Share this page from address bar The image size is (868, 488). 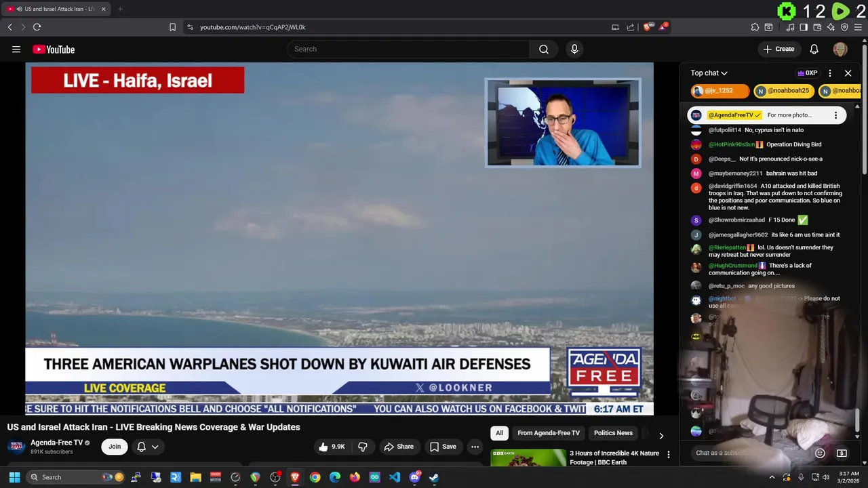pyautogui.click(x=631, y=27)
